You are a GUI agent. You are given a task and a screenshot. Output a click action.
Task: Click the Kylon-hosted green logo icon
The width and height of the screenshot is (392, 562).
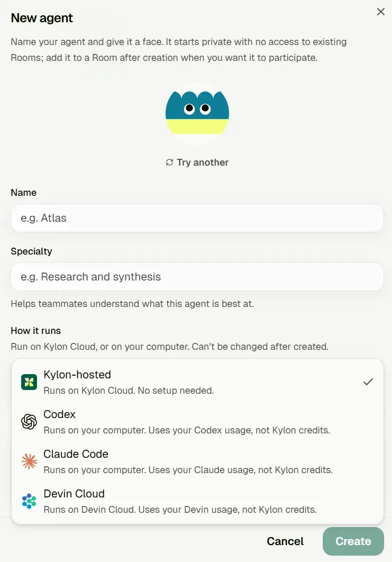tap(29, 382)
